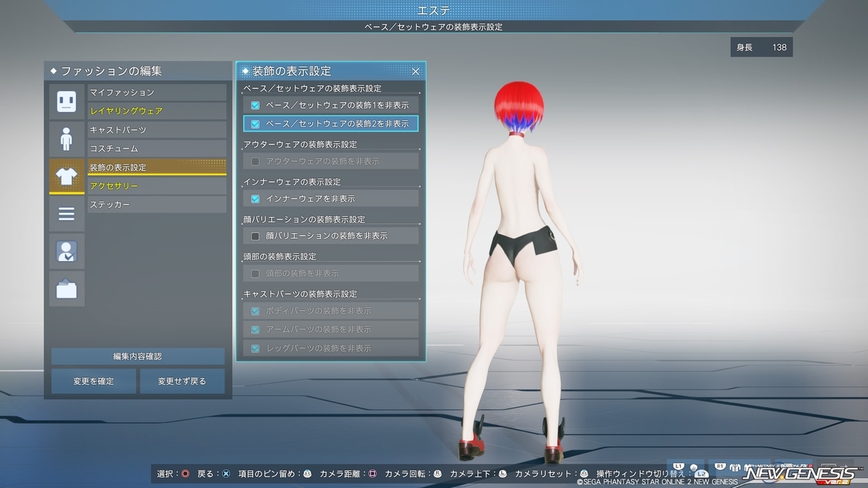Select the face icon in fashion sidebar
The image size is (868, 488).
67,101
